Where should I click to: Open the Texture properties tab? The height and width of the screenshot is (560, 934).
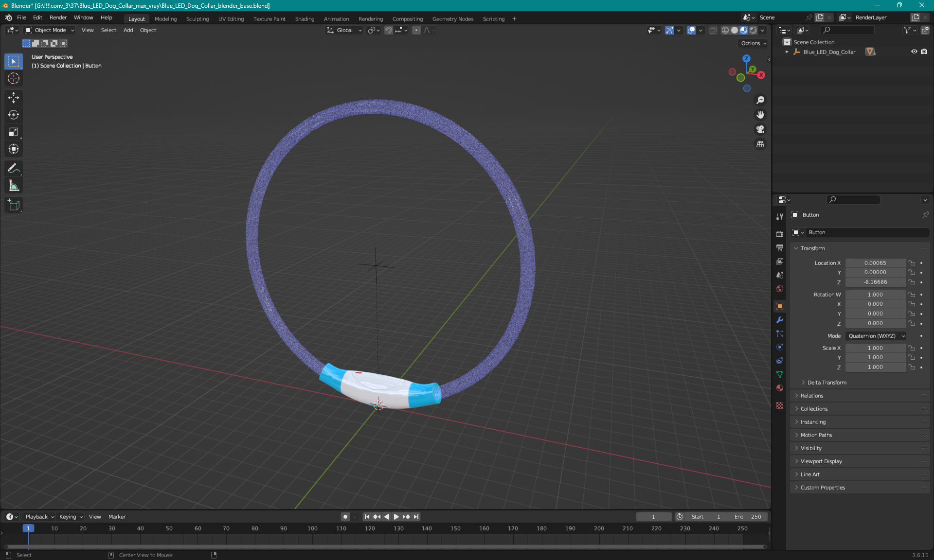[x=780, y=405]
